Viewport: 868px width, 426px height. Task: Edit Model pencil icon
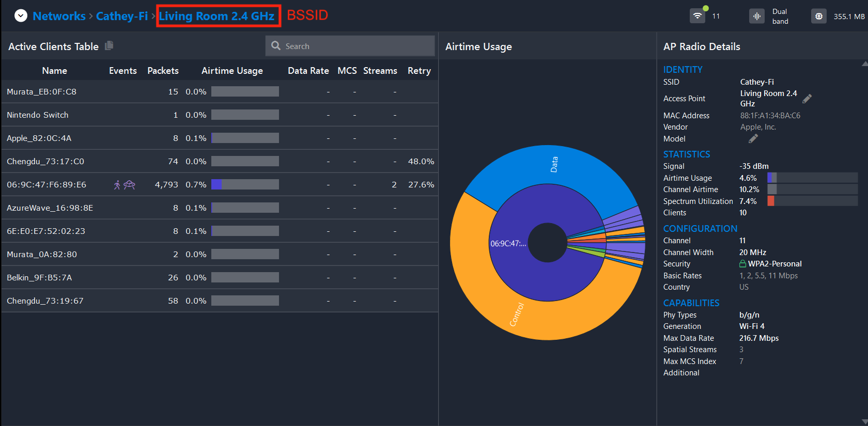coord(753,138)
